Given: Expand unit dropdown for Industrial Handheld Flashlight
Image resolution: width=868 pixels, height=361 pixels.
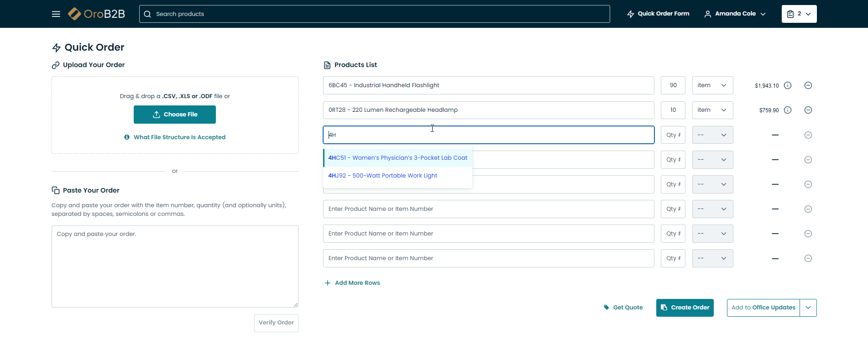Looking at the screenshot, I should coord(712,85).
